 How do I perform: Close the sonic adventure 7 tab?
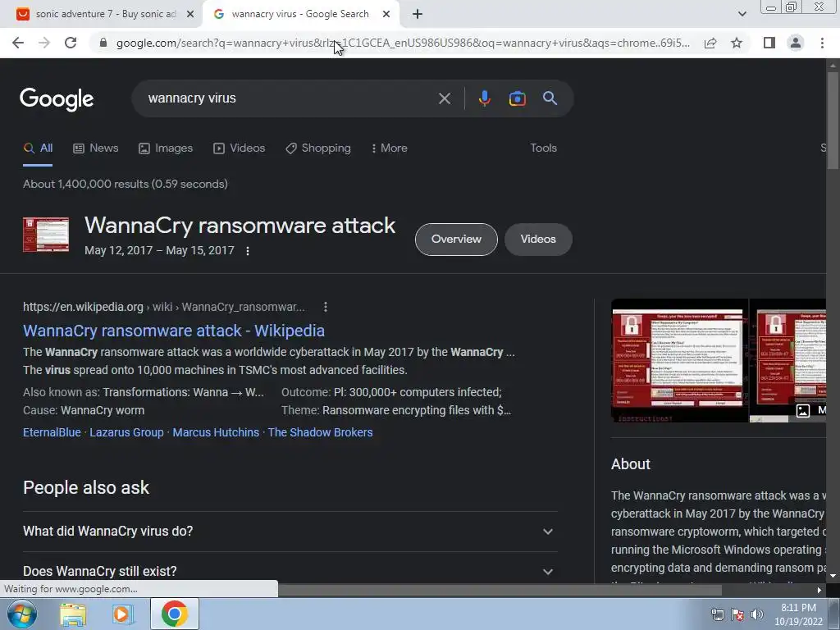point(189,15)
